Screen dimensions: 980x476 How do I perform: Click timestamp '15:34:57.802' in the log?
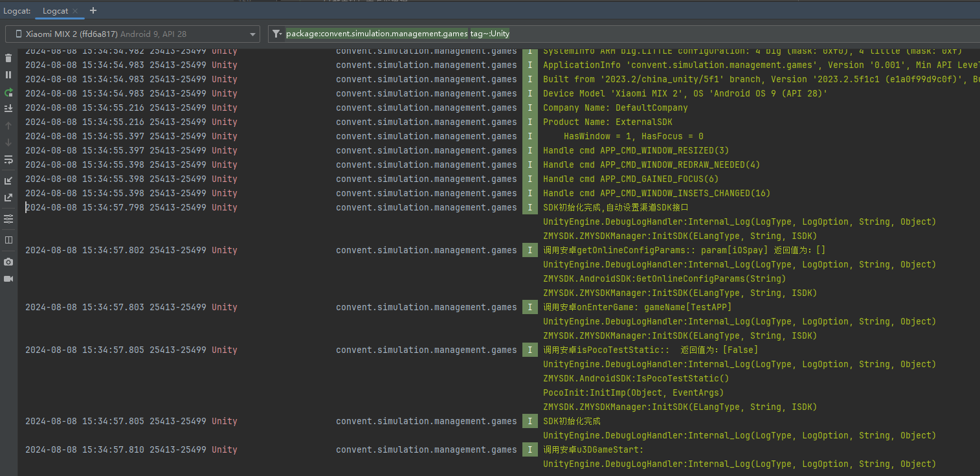[x=113, y=250]
